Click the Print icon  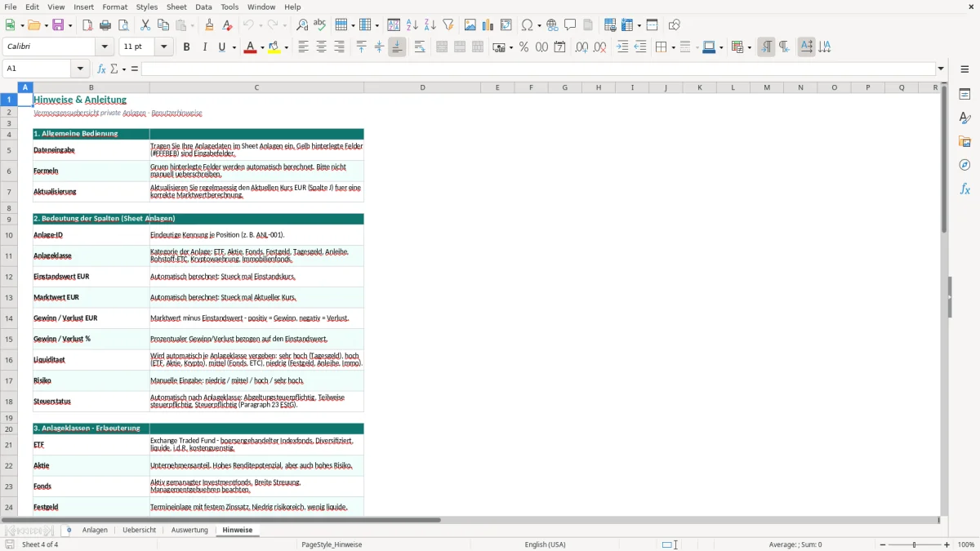click(105, 25)
